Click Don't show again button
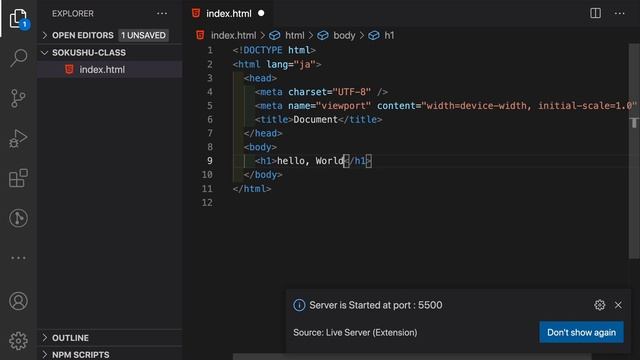 [581, 332]
